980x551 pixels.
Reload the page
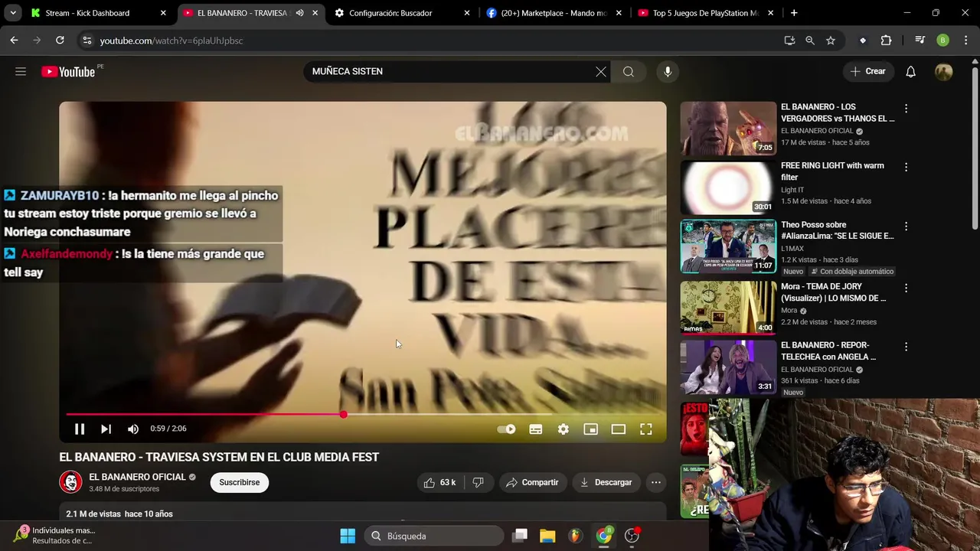60,41
